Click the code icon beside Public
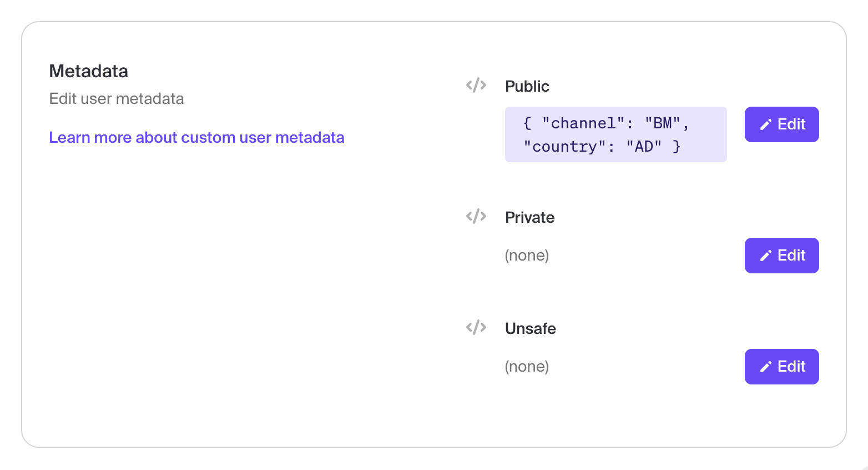The height and width of the screenshot is (470, 868). point(476,86)
